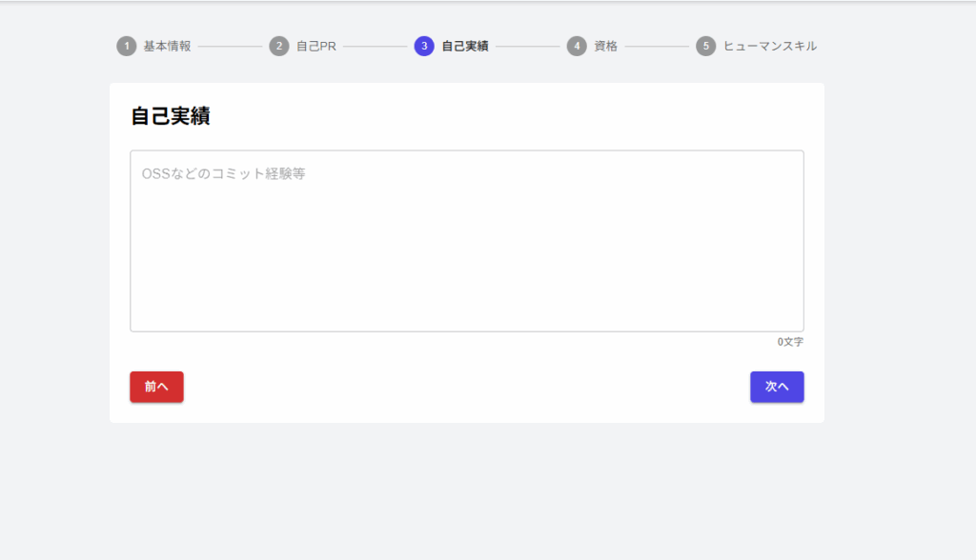Select the 自己PR step label
This screenshot has height=560, width=976.
(x=315, y=46)
